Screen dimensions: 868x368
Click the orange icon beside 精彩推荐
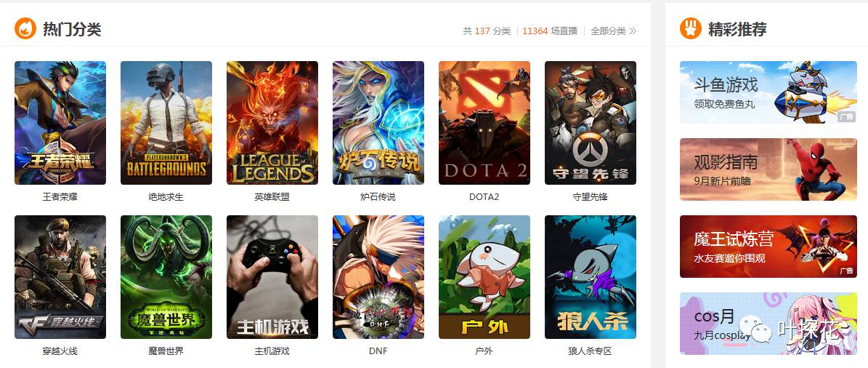[x=690, y=29]
